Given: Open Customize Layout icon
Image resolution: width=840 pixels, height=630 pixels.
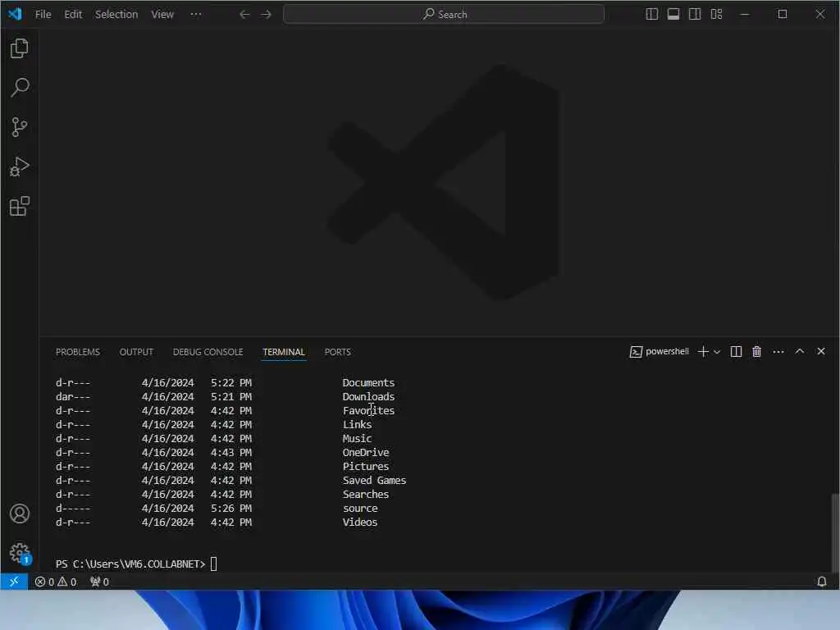Looking at the screenshot, I should point(716,15).
